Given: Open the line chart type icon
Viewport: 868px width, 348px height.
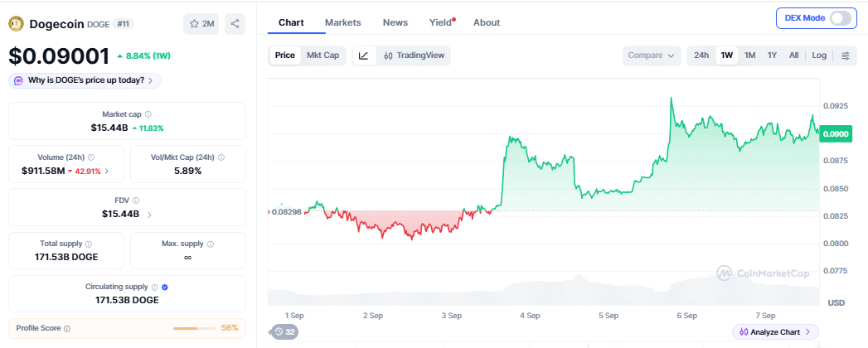Looking at the screenshot, I should 364,56.
